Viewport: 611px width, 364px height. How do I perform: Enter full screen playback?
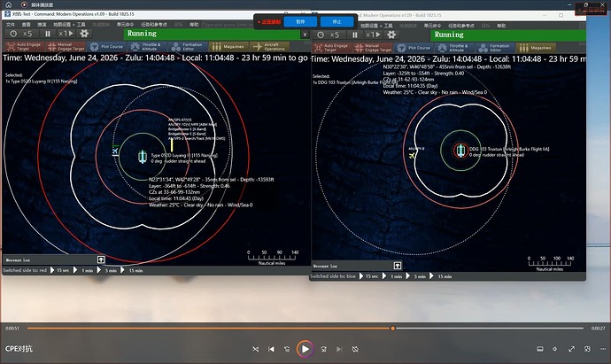click(x=571, y=349)
